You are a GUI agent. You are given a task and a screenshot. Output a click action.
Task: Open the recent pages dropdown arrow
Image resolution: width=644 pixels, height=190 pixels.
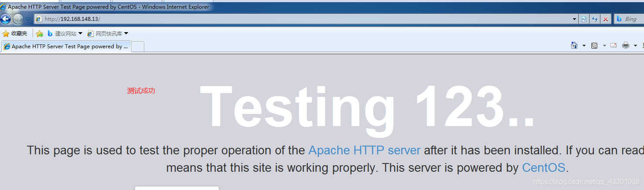pos(28,19)
